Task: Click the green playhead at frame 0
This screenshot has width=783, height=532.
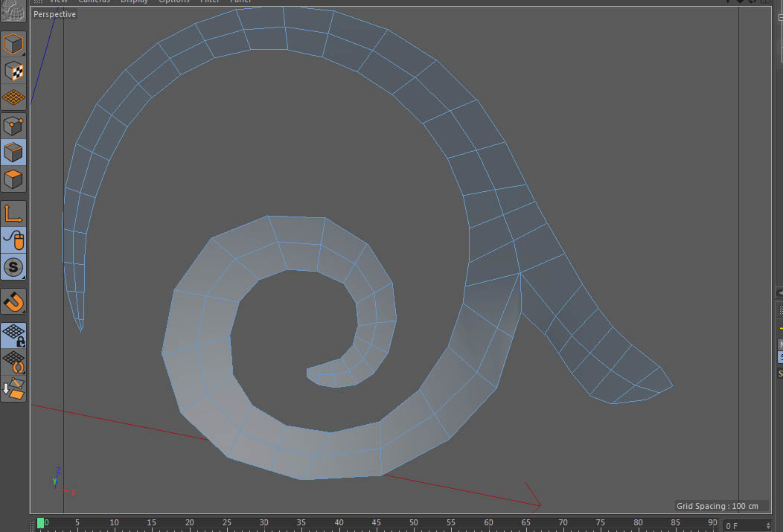Action: click(x=40, y=523)
